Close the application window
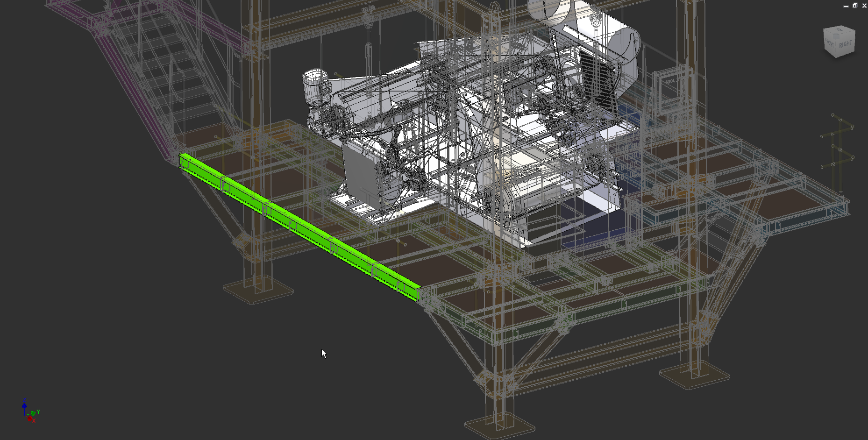The height and width of the screenshot is (440, 868). (865, 6)
